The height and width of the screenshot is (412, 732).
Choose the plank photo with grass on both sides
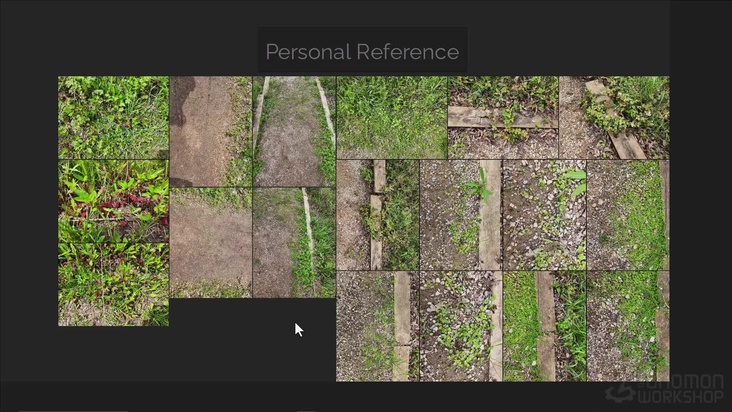click(x=544, y=326)
